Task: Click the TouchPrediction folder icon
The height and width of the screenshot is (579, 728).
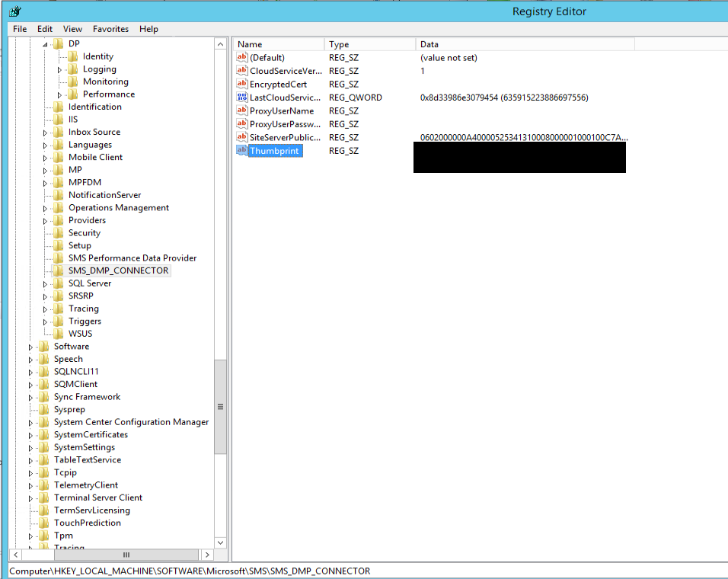Action: click(44, 523)
